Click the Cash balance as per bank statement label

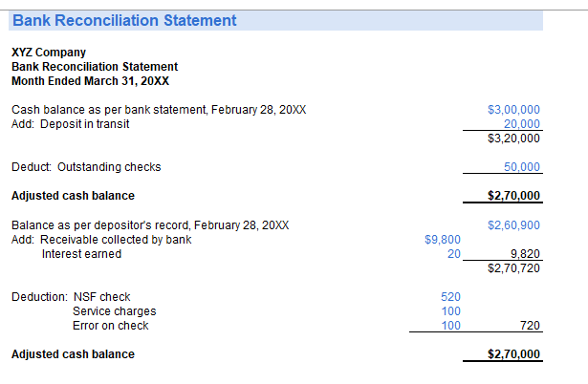click(x=158, y=110)
